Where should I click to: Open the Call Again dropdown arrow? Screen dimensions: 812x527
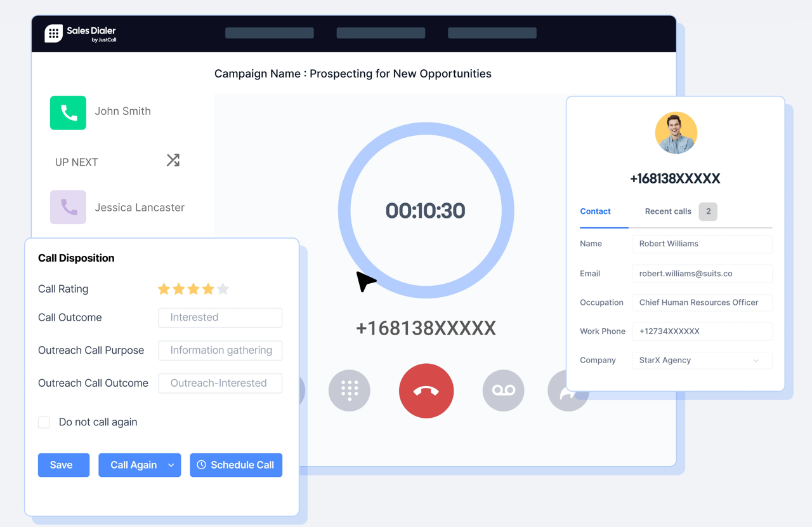tap(171, 465)
